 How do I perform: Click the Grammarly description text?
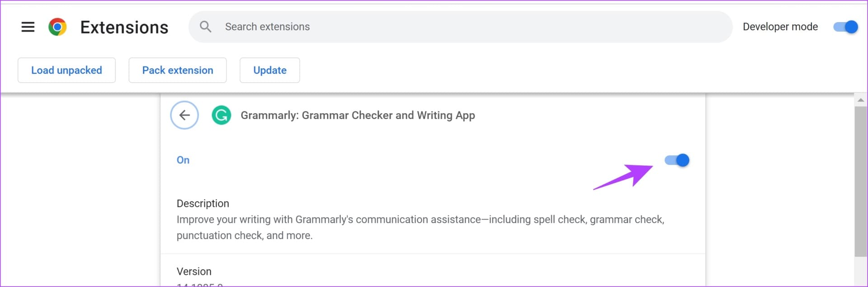[x=420, y=228]
